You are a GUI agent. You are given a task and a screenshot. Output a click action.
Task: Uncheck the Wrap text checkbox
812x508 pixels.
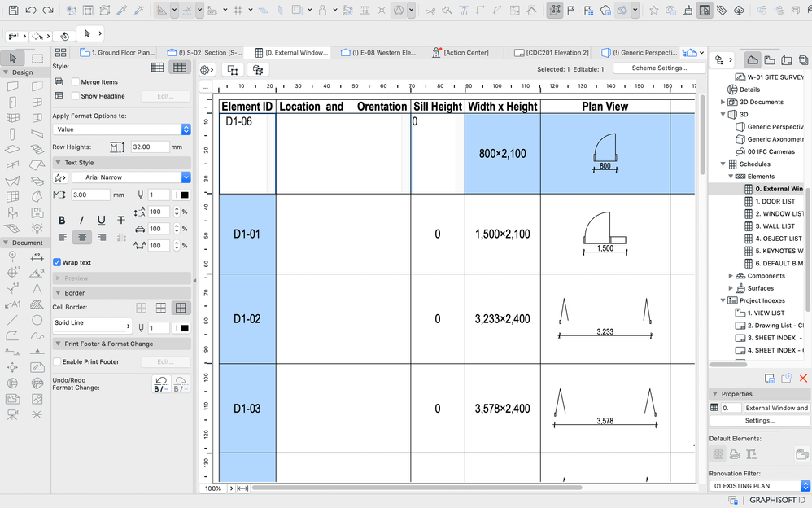click(57, 263)
